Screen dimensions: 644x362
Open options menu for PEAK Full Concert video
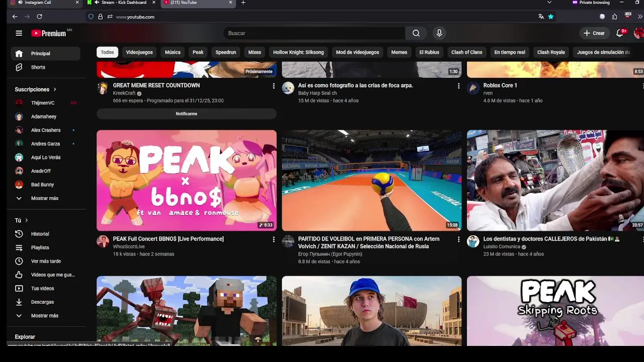(x=274, y=240)
